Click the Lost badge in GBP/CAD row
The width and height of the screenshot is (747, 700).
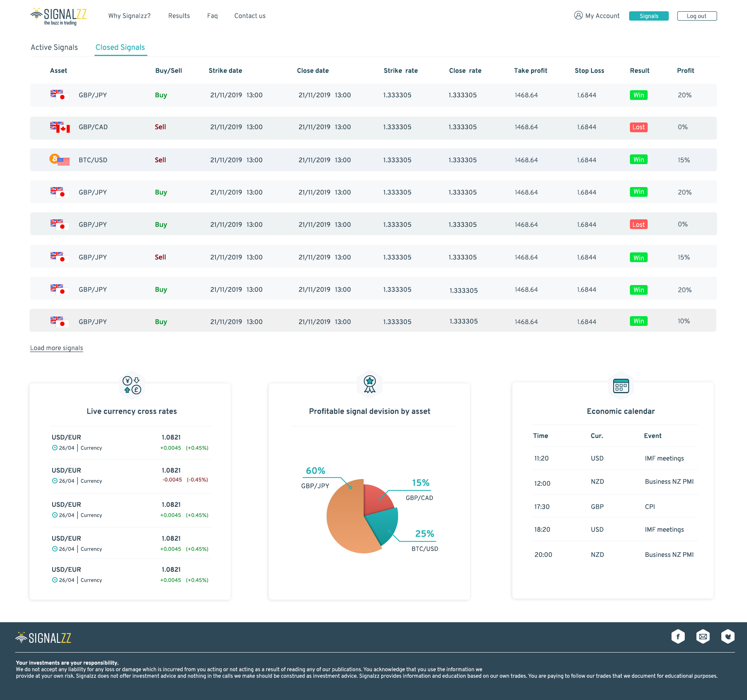pyautogui.click(x=638, y=127)
